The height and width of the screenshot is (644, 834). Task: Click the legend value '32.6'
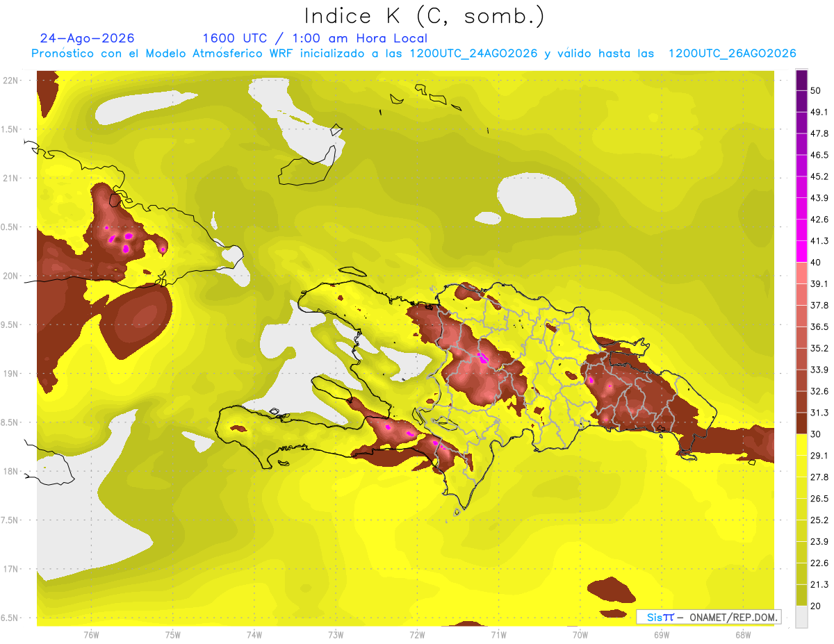click(819, 391)
